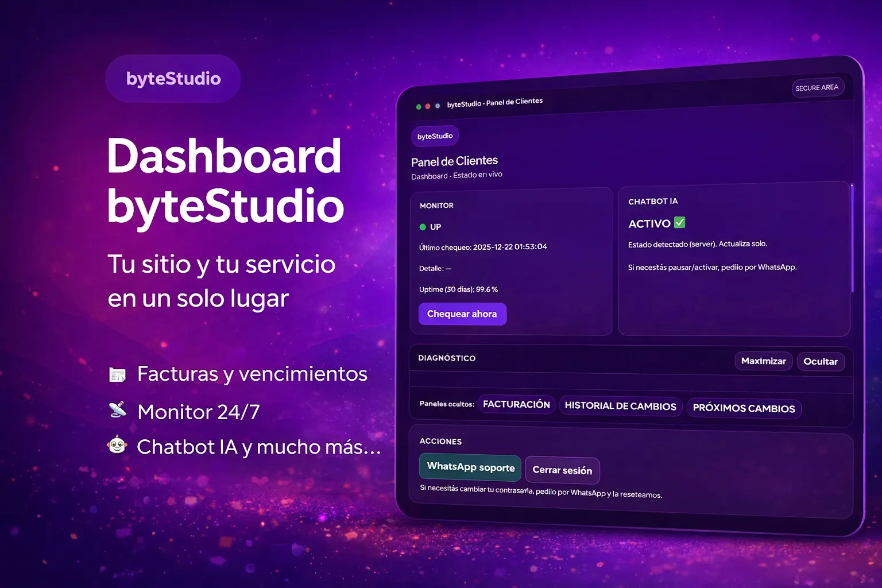Click the red window dot in title bar

pyautogui.click(x=428, y=106)
